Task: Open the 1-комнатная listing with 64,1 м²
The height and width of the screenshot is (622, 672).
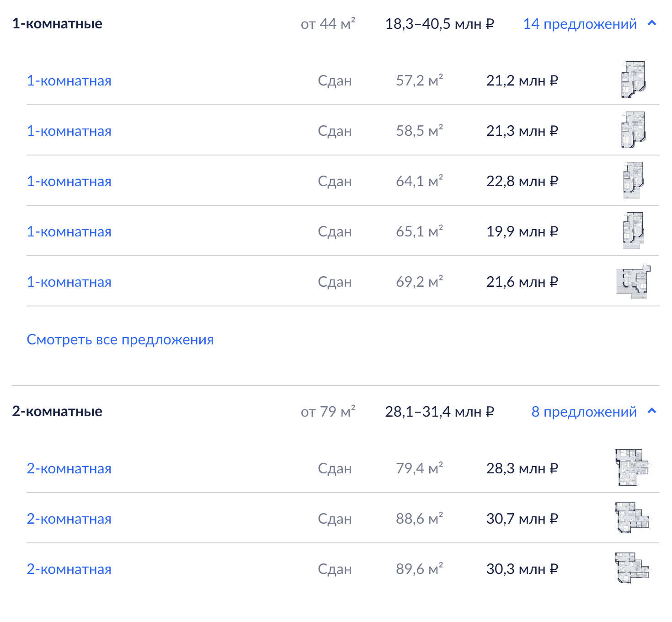Action: (x=69, y=181)
